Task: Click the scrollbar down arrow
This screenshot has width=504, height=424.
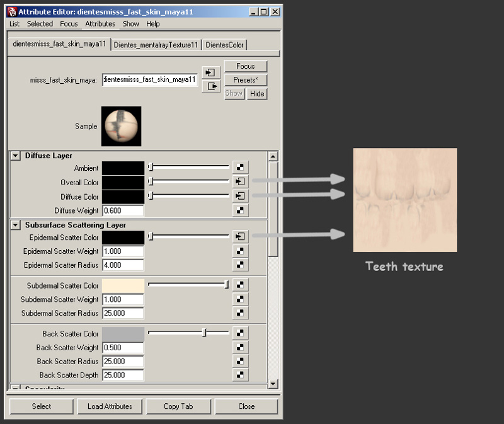Action: click(x=273, y=384)
